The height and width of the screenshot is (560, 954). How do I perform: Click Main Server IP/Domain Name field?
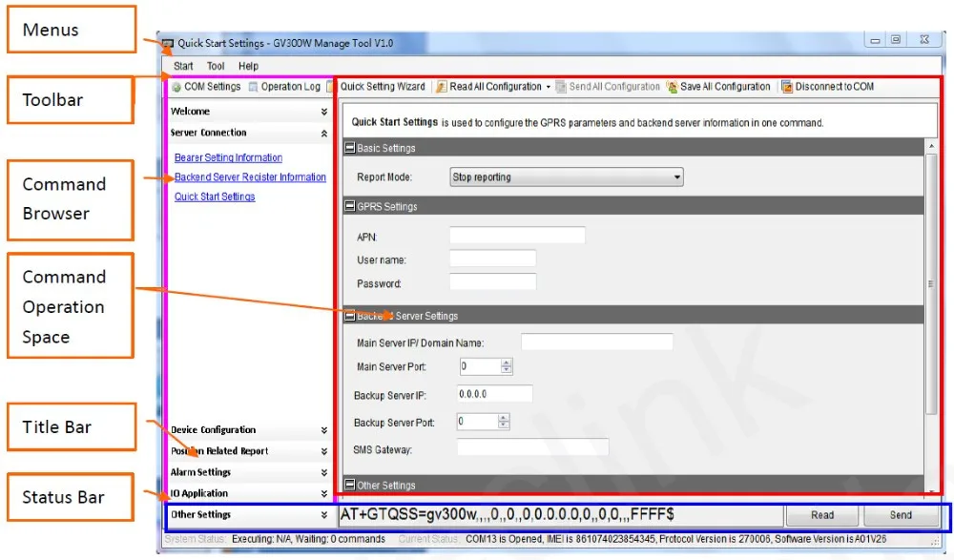(597, 342)
